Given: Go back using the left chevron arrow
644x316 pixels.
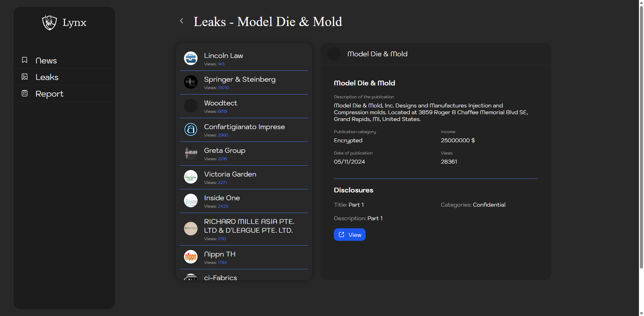Looking at the screenshot, I should pyautogui.click(x=182, y=21).
